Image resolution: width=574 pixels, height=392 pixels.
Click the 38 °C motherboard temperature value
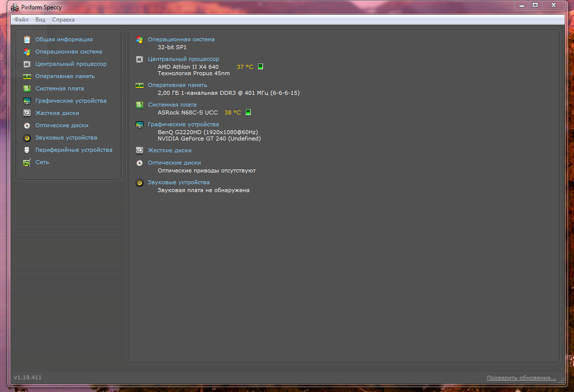click(233, 112)
